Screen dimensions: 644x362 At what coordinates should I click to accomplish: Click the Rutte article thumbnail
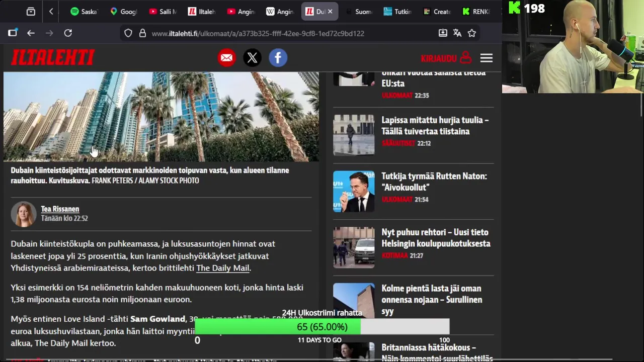[354, 191]
